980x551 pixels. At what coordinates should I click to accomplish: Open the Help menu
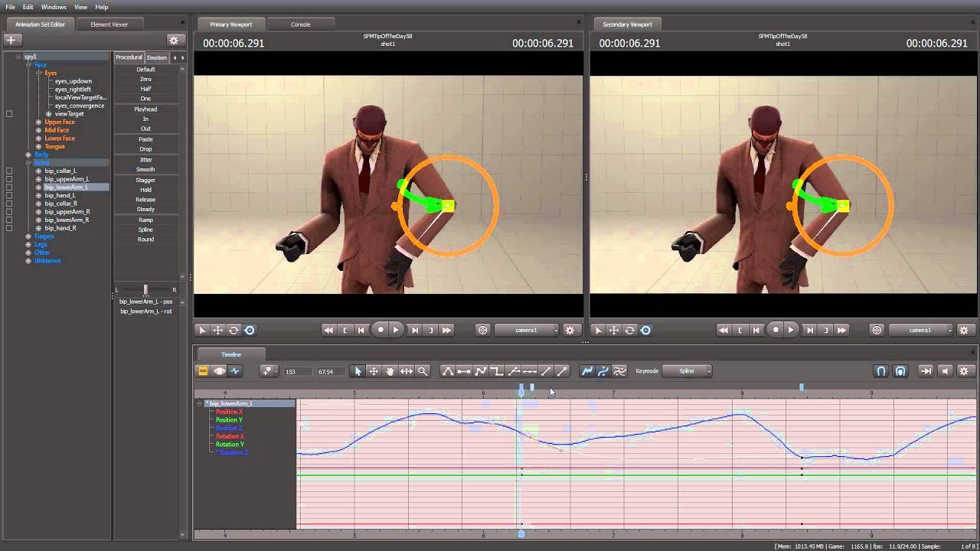pyautogui.click(x=102, y=7)
